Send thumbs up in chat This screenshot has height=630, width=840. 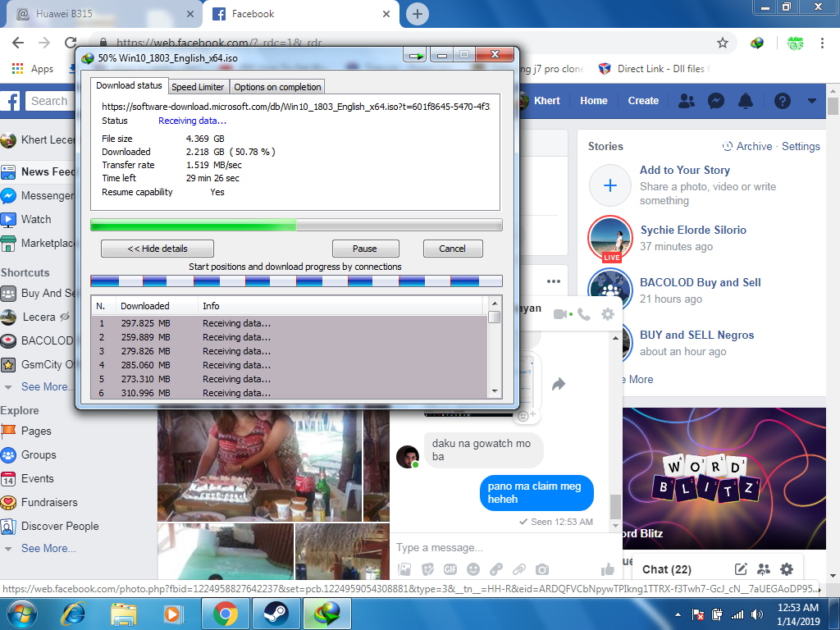[607, 569]
